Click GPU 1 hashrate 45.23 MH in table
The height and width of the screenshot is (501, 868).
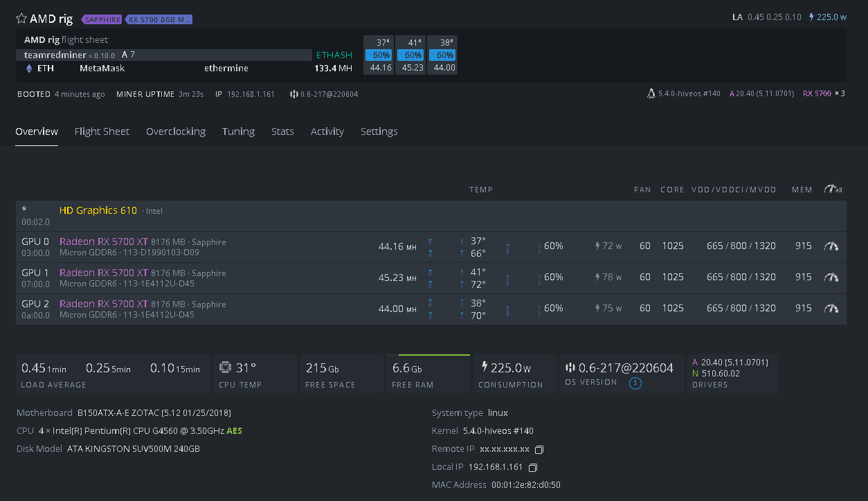tap(397, 277)
